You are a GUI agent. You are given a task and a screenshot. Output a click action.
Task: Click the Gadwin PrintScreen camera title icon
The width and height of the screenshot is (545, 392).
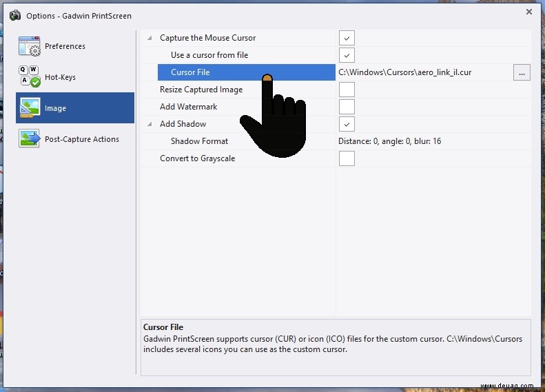(15, 16)
